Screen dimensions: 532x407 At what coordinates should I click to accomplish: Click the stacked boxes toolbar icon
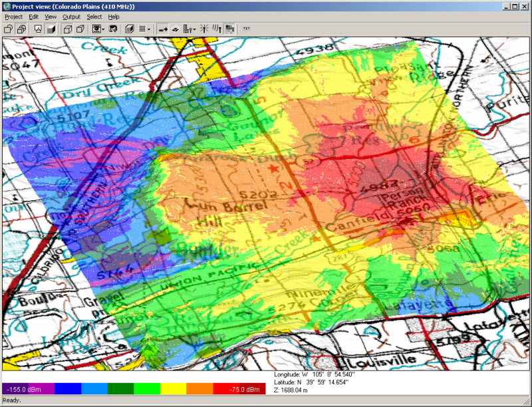point(21,29)
